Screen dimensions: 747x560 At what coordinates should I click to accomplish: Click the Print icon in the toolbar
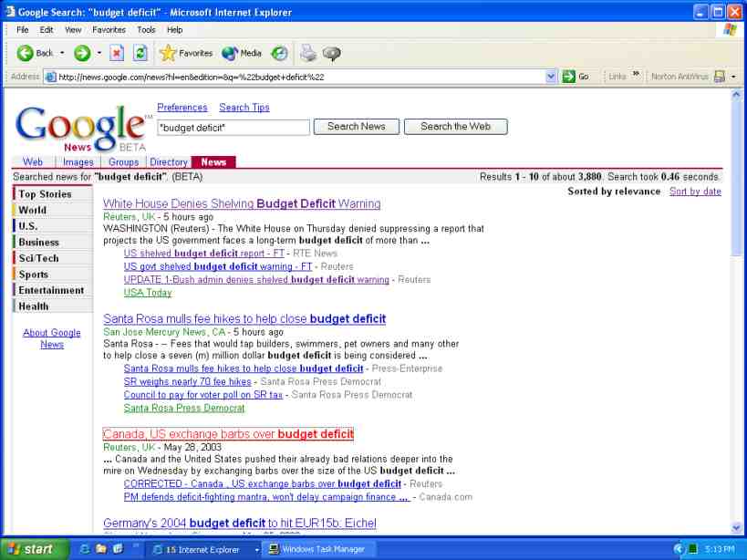point(308,53)
